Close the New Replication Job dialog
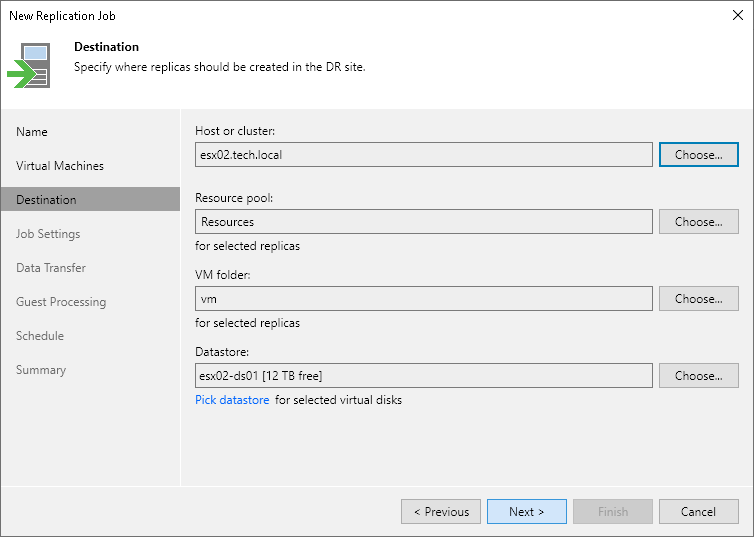Image resolution: width=754 pixels, height=537 pixels. coord(735,16)
